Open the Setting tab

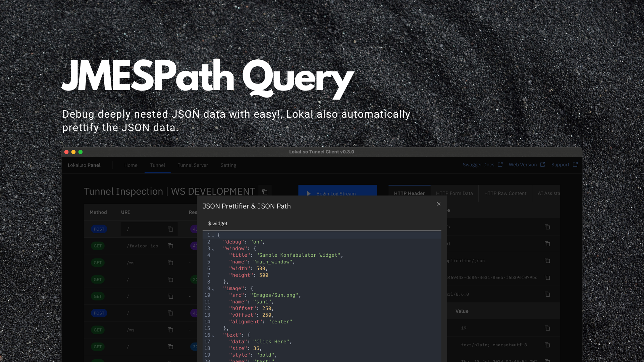[x=228, y=165]
